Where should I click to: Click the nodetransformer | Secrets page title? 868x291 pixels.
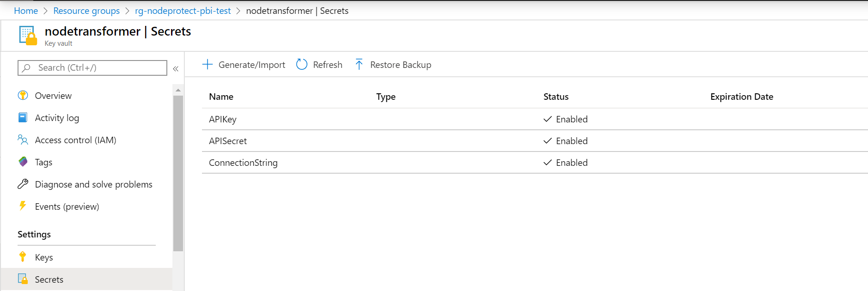pyautogui.click(x=118, y=31)
